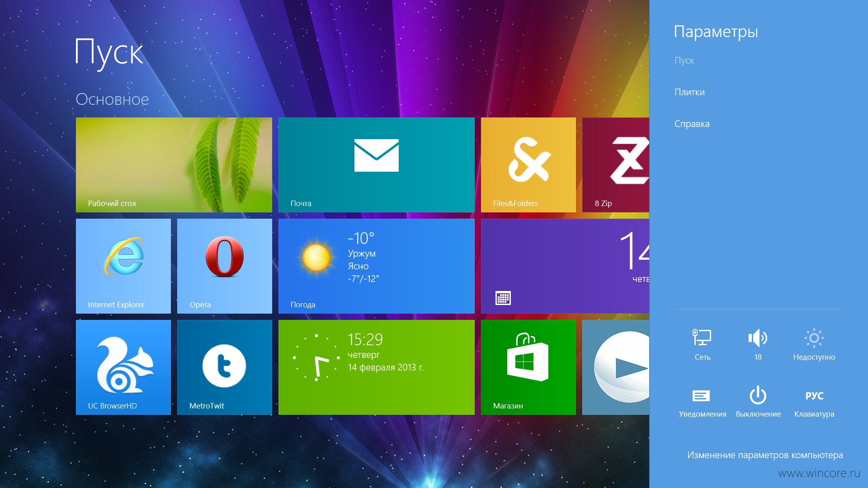The height and width of the screenshot is (488, 868).
Task: Open the Сеть network settings icon
Action: click(702, 344)
